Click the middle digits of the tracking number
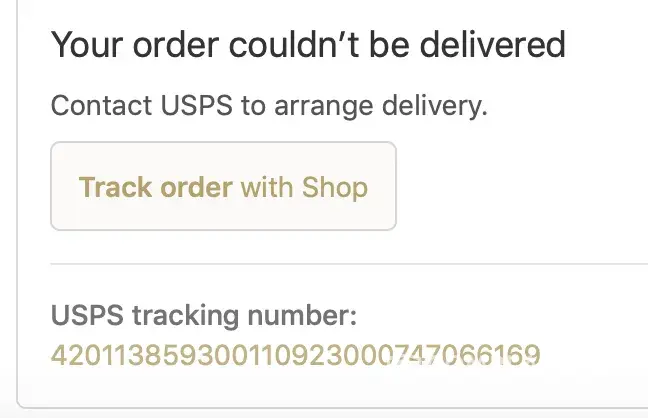This screenshot has width=648, height=418. pos(295,354)
